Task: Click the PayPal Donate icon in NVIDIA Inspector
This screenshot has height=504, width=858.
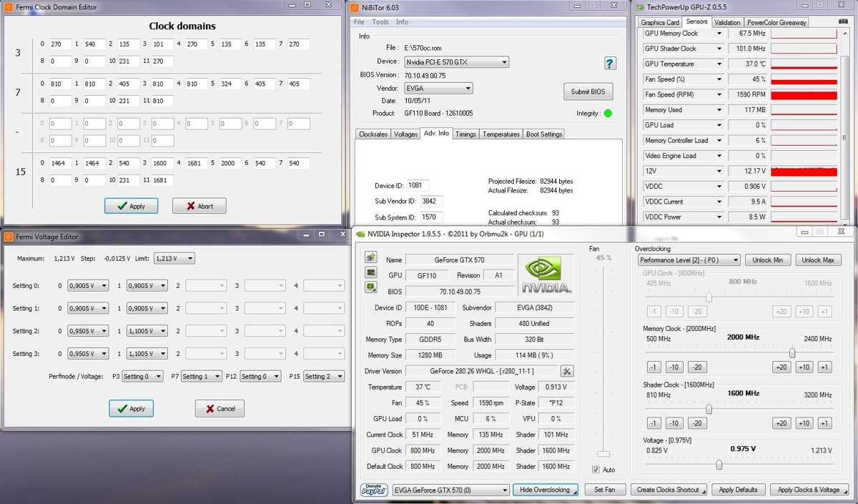Action: pos(374,490)
